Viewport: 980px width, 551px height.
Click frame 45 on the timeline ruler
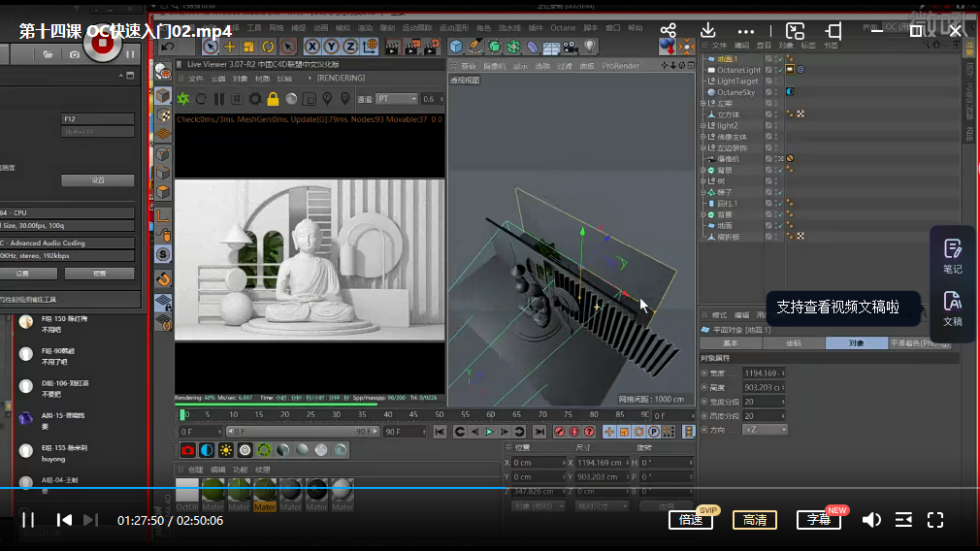point(413,414)
